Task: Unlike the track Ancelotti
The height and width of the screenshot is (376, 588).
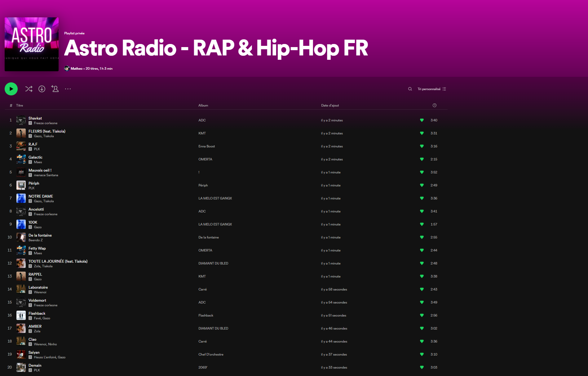Action: click(x=422, y=211)
